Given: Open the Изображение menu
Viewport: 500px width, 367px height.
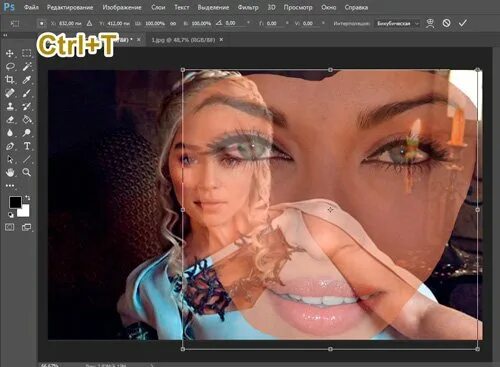Looking at the screenshot, I should click(x=122, y=7).
